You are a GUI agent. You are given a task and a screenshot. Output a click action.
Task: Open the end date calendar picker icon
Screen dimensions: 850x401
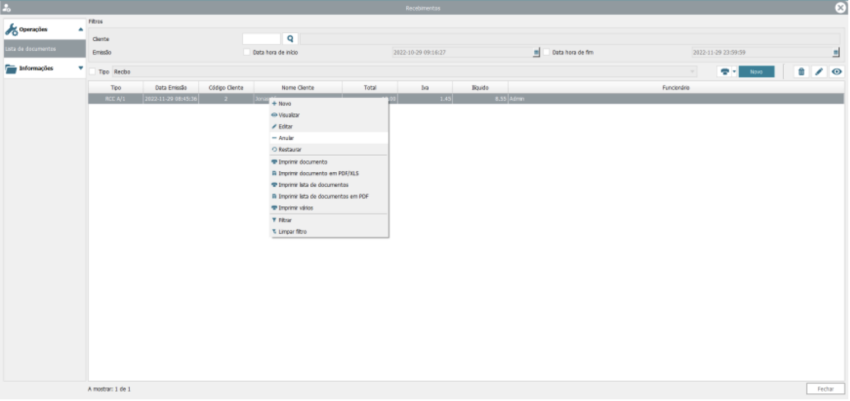[836, 52]
